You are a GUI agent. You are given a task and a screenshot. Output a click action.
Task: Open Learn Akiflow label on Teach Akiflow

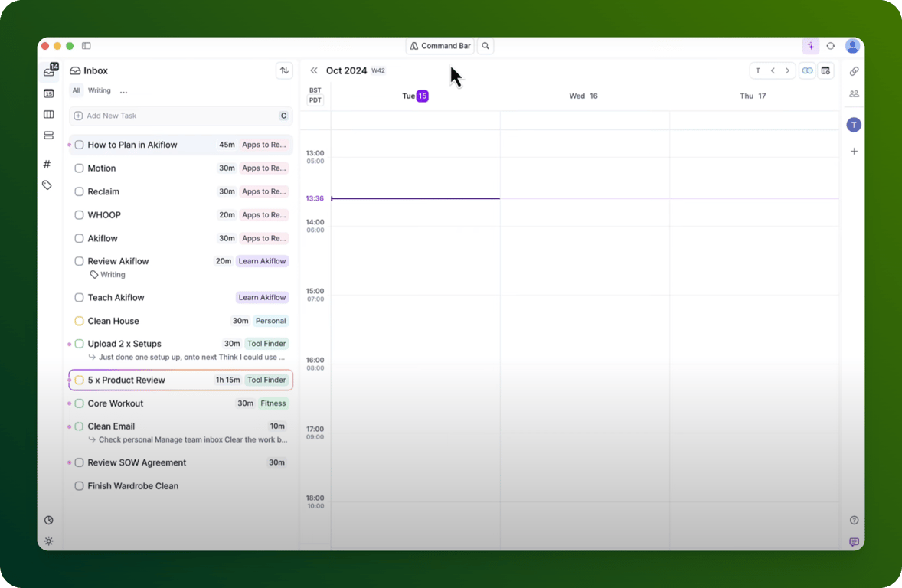coord(263,298)
